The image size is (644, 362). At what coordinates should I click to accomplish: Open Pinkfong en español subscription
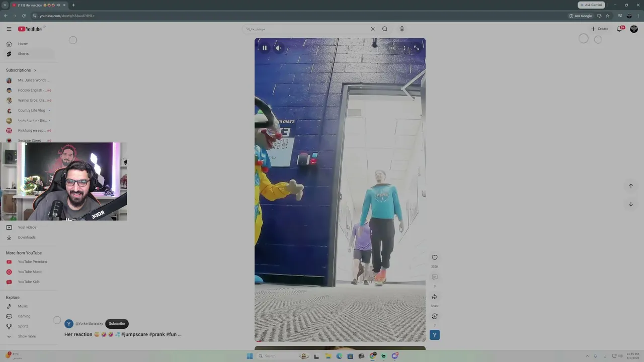(29, 131)
